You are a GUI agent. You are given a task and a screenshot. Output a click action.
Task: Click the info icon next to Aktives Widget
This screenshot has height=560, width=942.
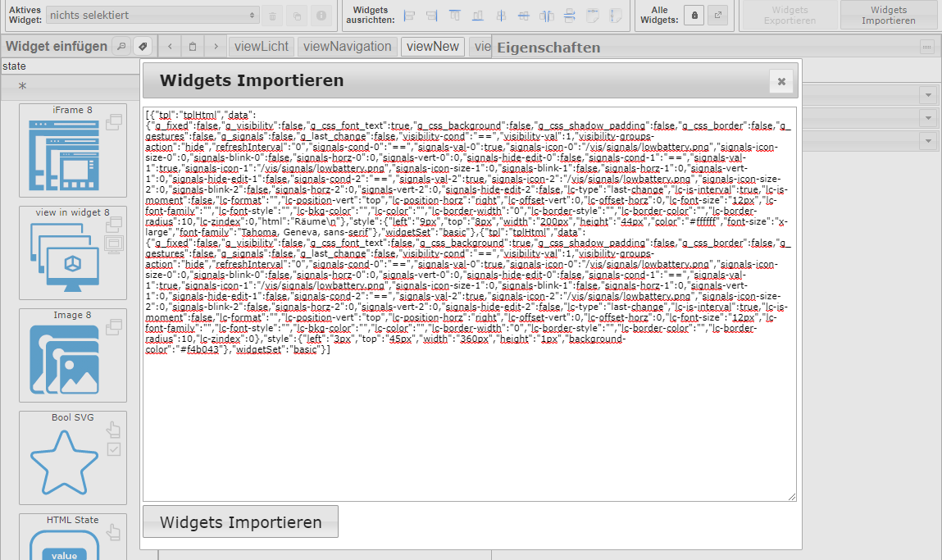point(321,16)
